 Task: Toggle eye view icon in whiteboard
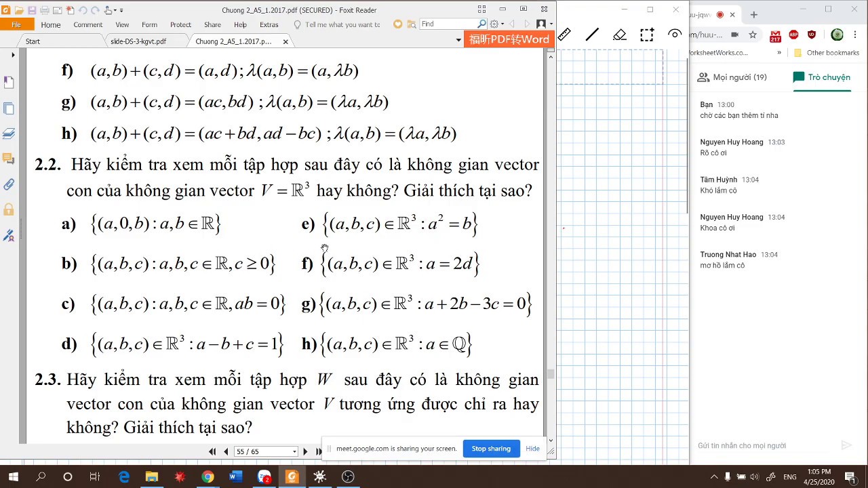tap(675, 34)
